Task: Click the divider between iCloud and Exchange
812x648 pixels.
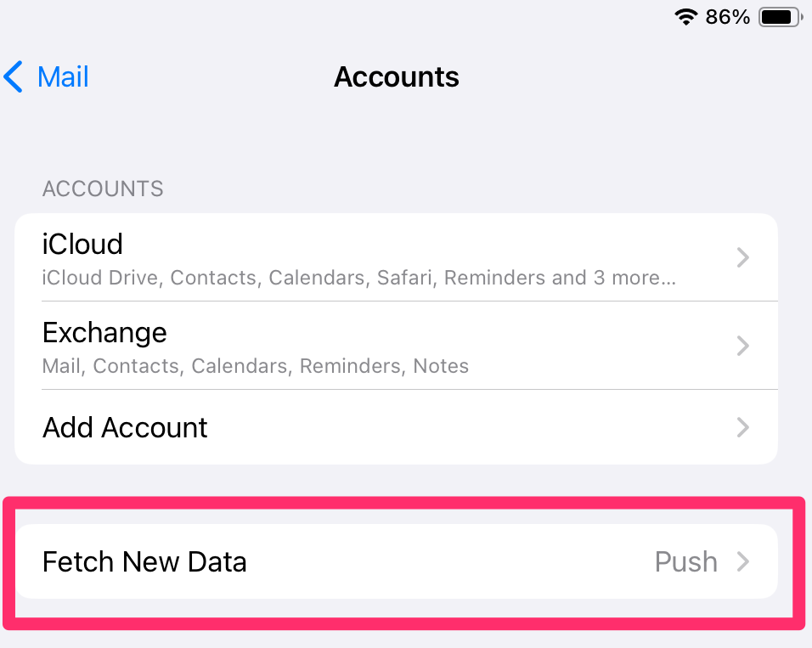Action: point(409,301)
